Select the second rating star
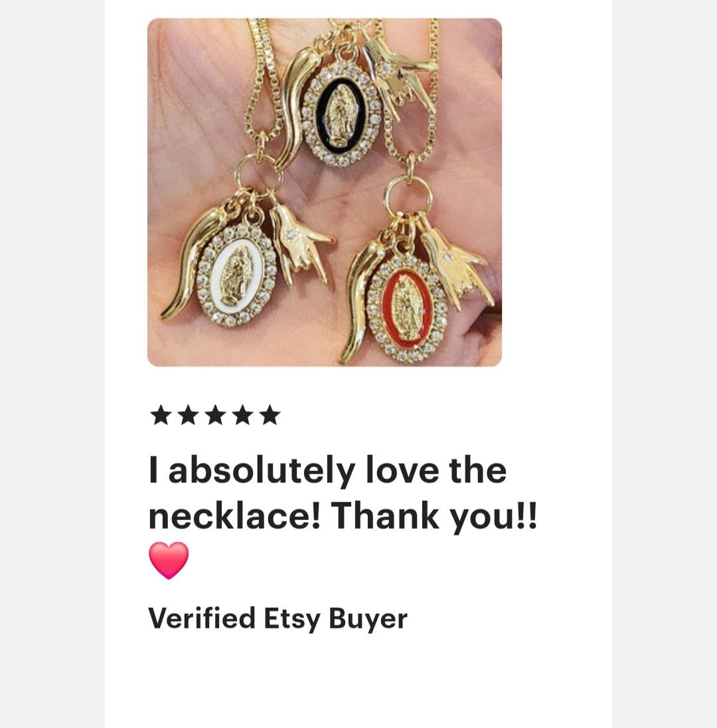717x728 pixels. click(x=188, y=414)
